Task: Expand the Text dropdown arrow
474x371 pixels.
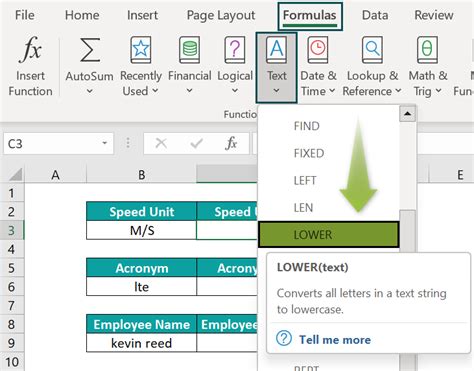Action: [x=276, y=91]
